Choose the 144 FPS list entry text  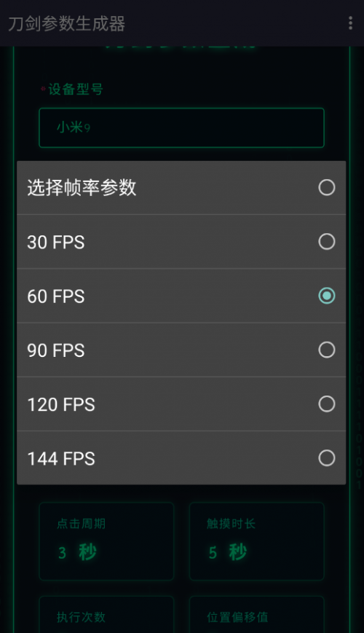(x=61, y=459)
